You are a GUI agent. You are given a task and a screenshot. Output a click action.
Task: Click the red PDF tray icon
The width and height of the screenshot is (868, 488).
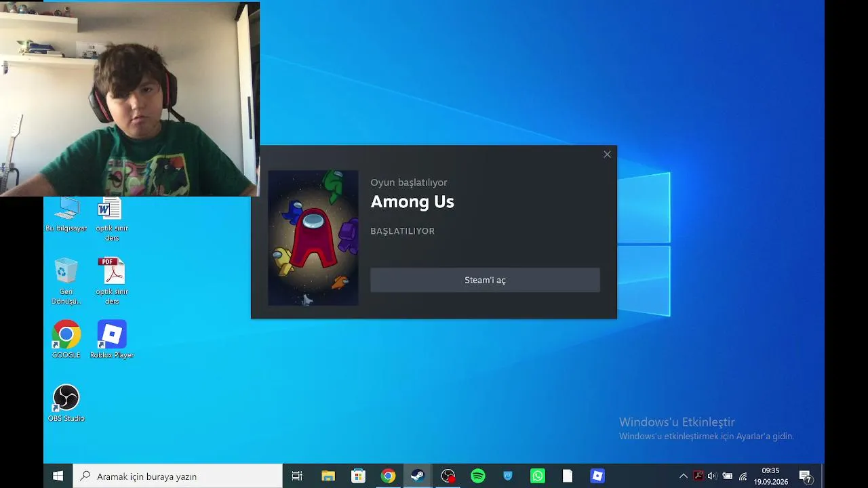coord(698,476)
